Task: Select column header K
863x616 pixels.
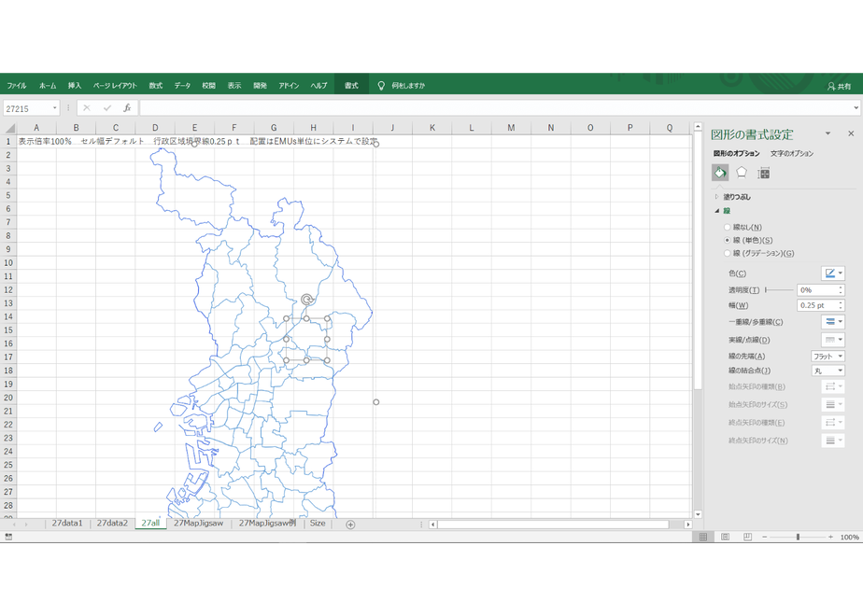Action: point(432,128)
